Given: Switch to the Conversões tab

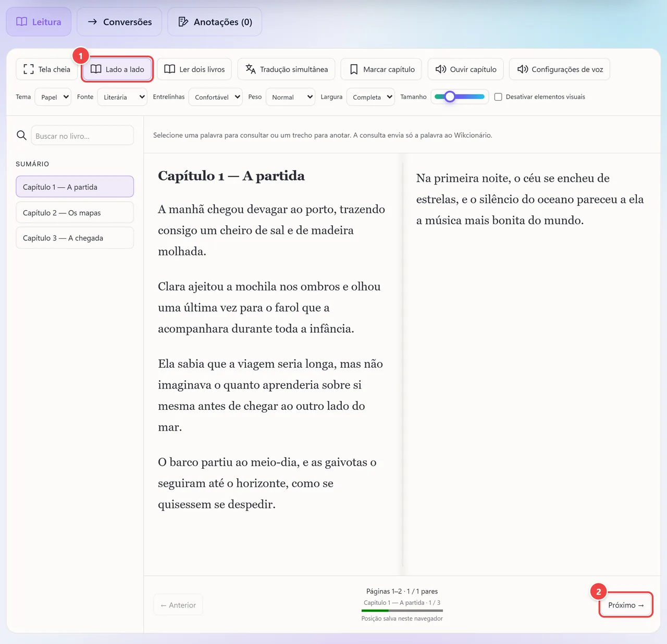Looking at the screenshot, I should 119,22.
